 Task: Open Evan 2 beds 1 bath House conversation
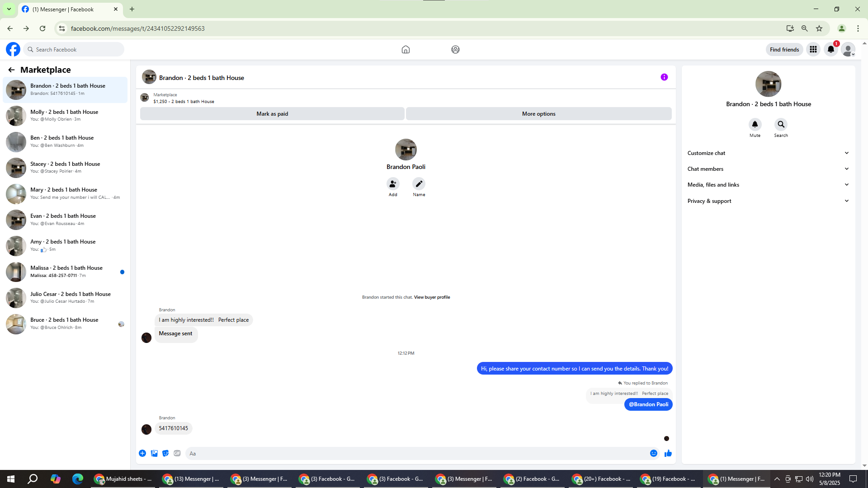65,220
